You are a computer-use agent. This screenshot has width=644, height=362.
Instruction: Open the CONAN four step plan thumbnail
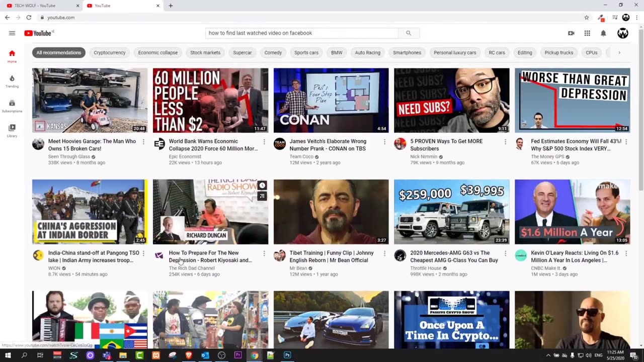tap(331, 101)
